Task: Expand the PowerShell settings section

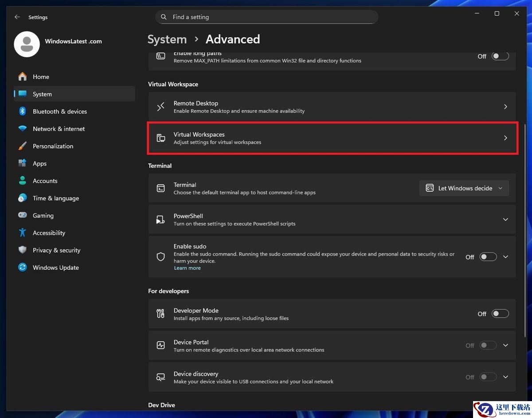Action: click(505, 220)
